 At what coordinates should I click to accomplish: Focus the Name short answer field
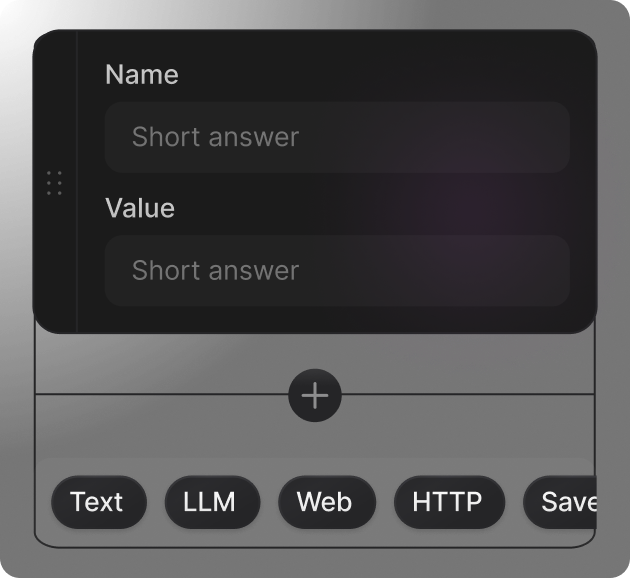pos(337,137)
